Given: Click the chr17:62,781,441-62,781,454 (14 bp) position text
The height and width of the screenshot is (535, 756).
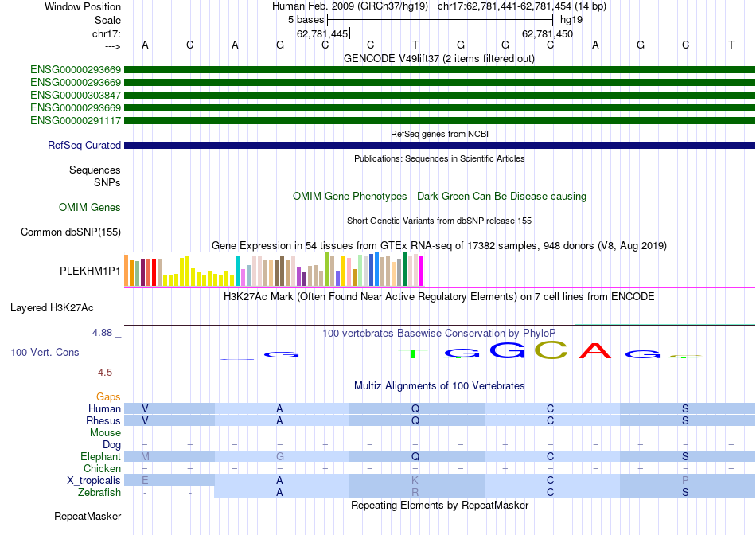Looking at the screenshot, I should pyautogui.click(x=522, y=6).
